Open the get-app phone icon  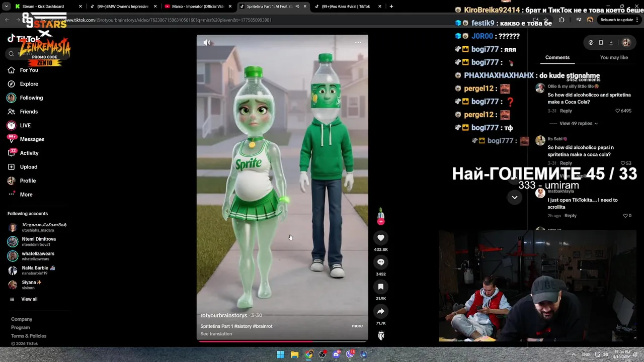[x=601, y=43]
